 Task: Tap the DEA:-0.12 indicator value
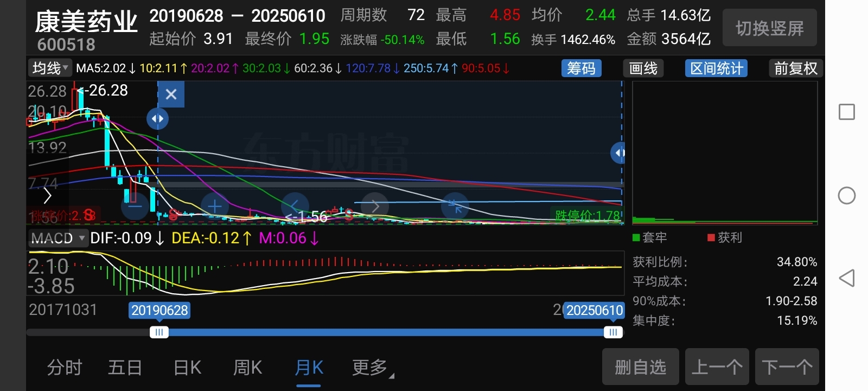[211, 238]
